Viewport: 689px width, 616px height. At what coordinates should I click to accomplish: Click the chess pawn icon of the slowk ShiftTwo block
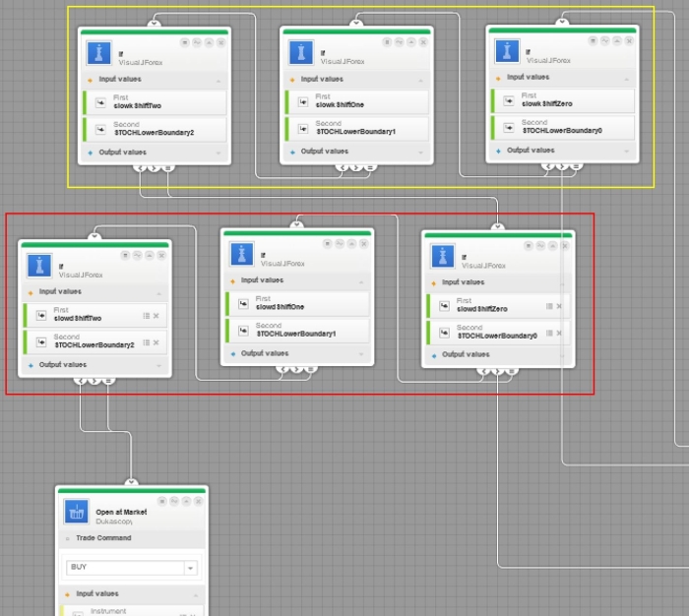(x=98, y=53)
